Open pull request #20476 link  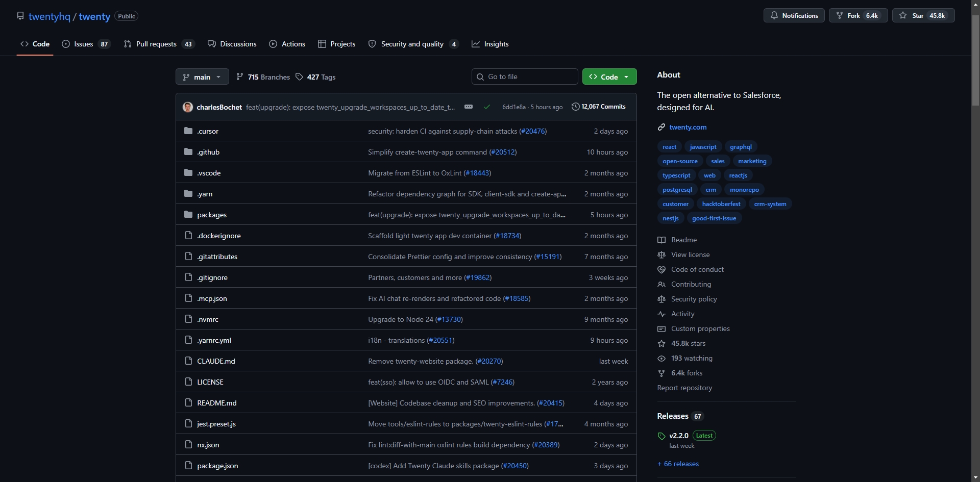(533, 131)
